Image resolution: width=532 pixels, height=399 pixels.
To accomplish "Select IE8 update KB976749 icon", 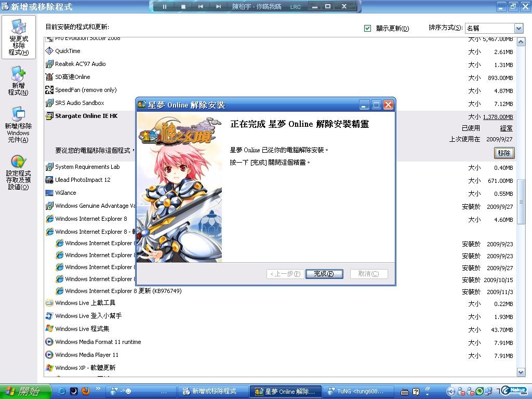I will coord(59,291).
